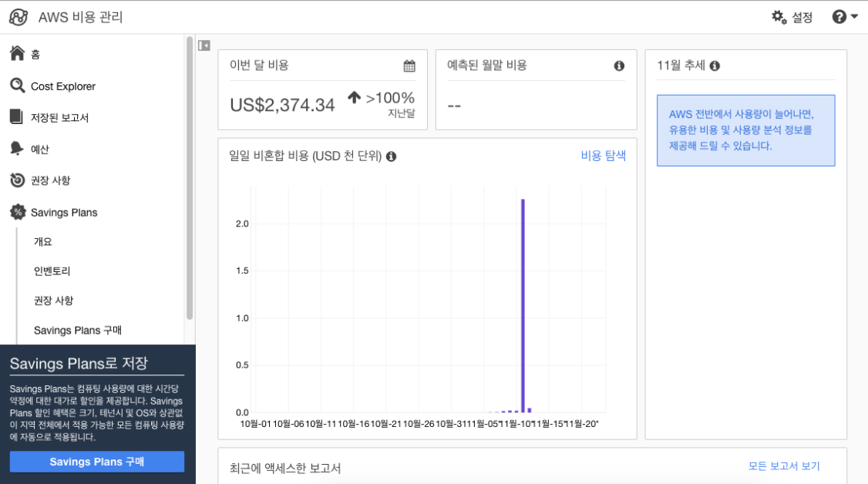Click the AWS Cost Management logo icon
This screenshot has height=484, width=868.
tap(19, 17)
